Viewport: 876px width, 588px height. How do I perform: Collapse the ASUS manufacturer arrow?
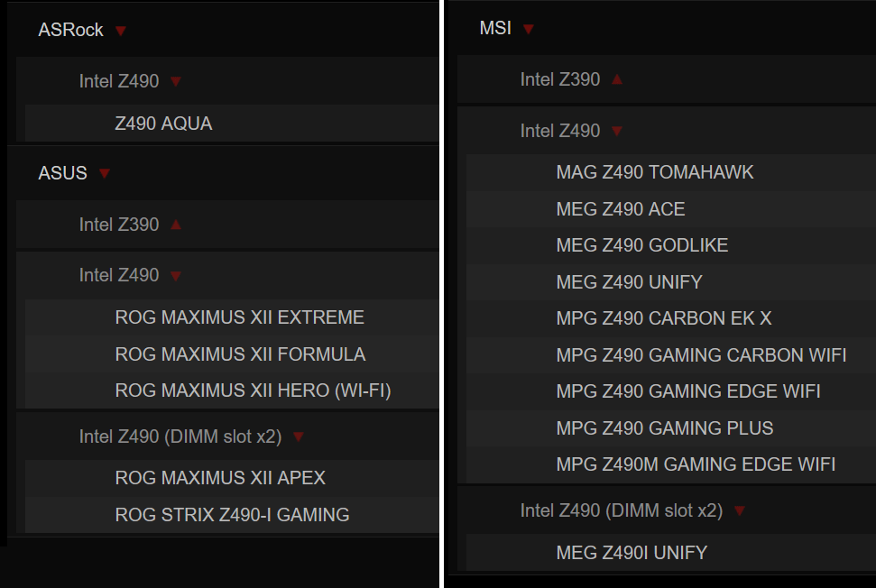pos(105,174)
